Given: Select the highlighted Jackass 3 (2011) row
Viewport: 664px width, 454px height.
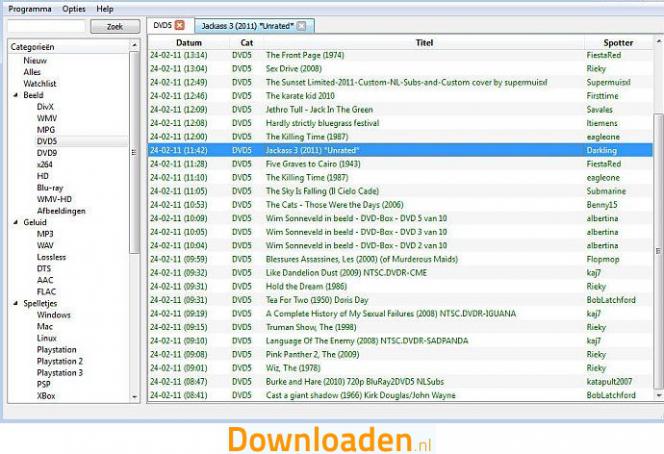Looking at the screenshot, I should (400, 150).
